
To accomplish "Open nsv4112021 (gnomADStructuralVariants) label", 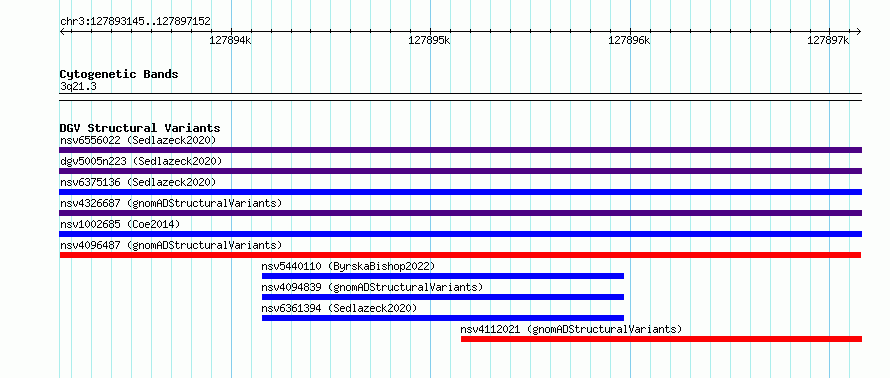I will (x=571, y=329).
